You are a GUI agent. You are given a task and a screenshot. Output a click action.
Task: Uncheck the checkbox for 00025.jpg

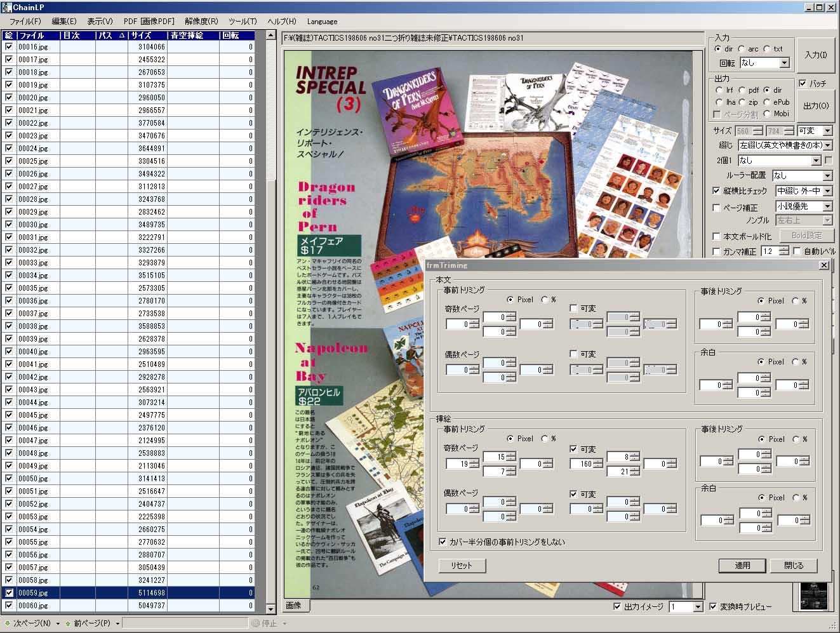pyautogui.click(x=9, y=161)
